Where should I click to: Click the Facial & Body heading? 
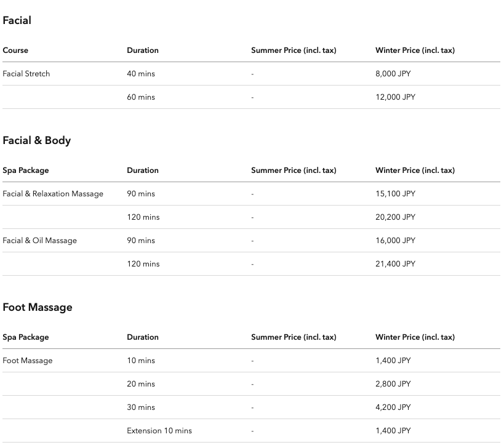pyautogui.click(x=37, y=140)
